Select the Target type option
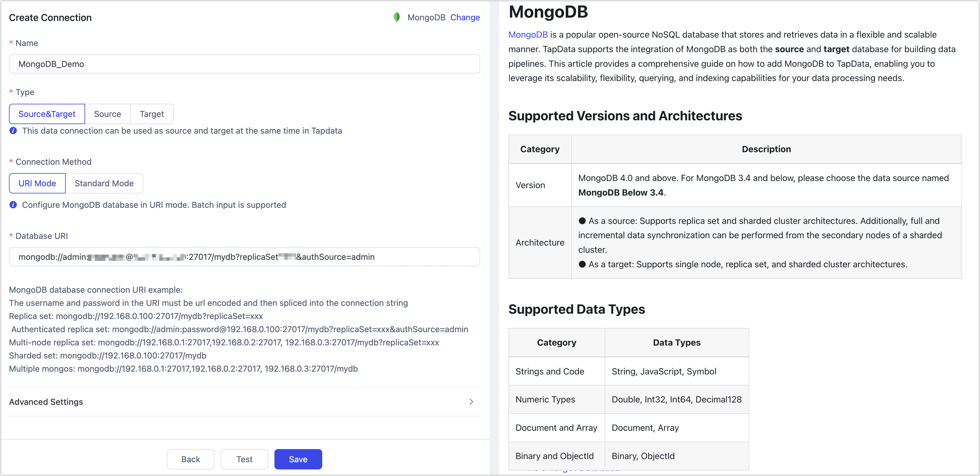Image resolution: width=980 pixels, height=476 pixels. (151, 114)
